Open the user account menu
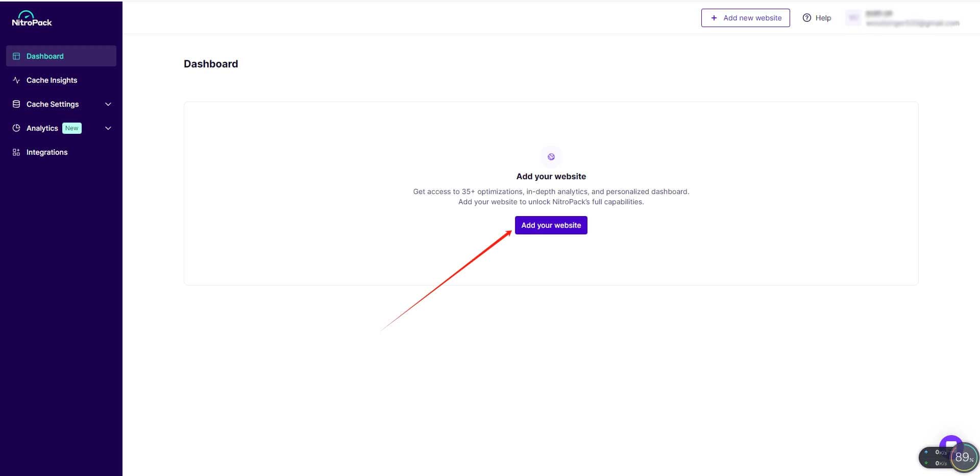This screenshot has height=476, width=980. click(902, 18)
